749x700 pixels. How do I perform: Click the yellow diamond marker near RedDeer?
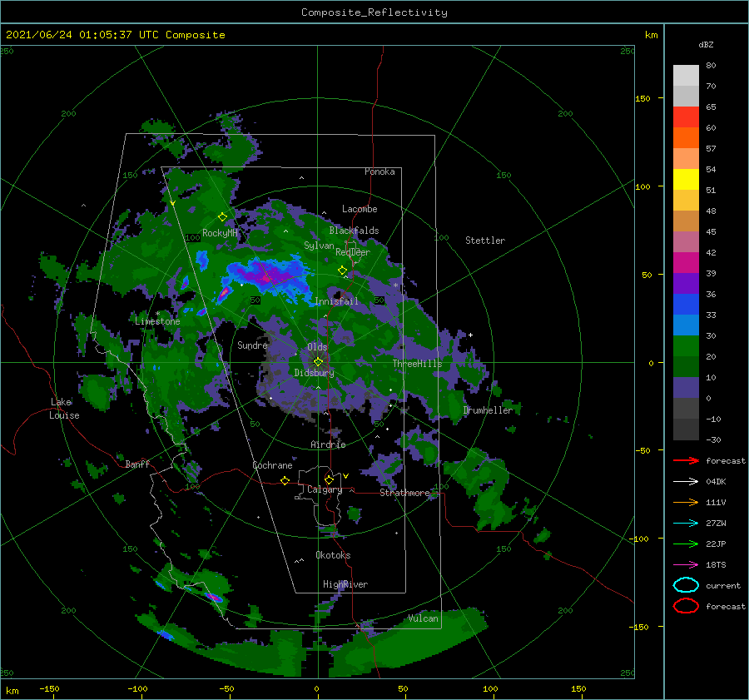(x=342, y=271)
